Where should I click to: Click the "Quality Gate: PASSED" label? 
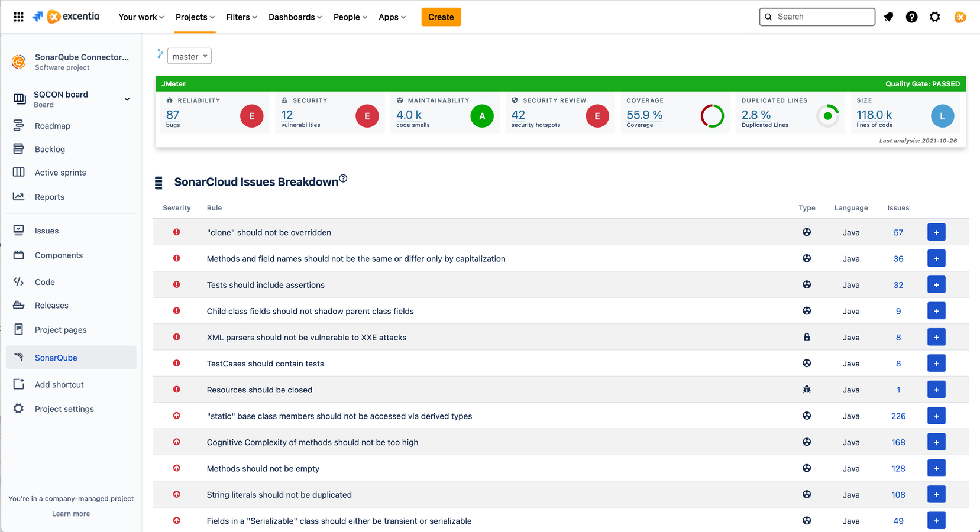[923, 84]
